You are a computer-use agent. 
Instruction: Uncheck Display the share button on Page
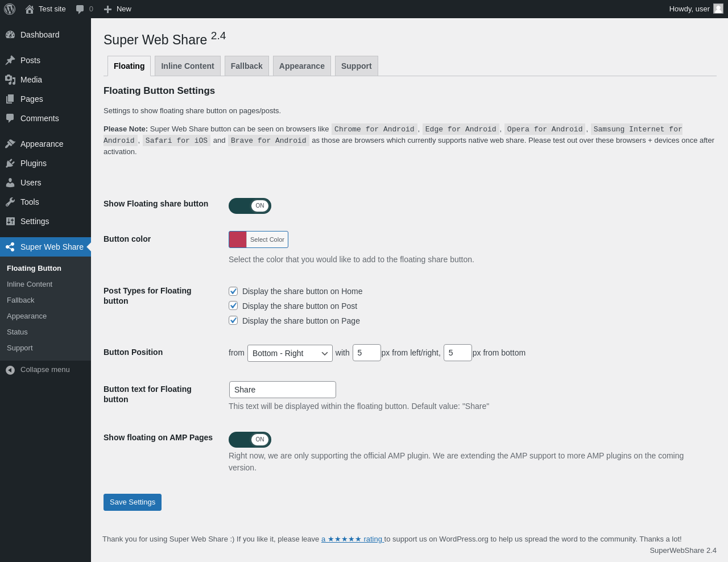click(x=233, y=321)
